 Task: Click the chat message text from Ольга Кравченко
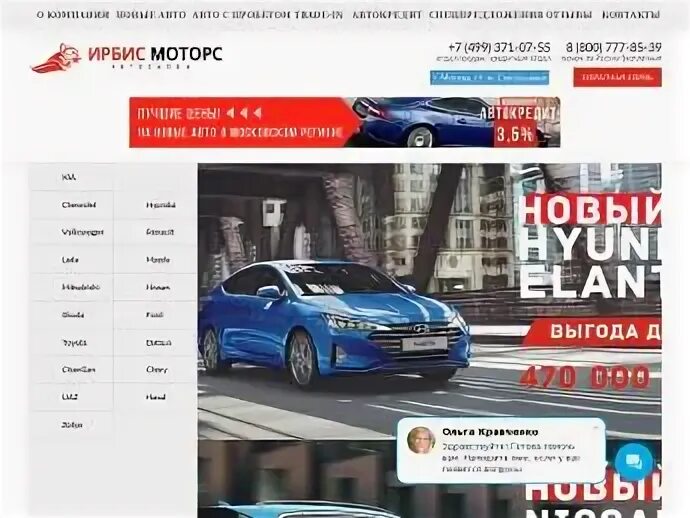510,458
